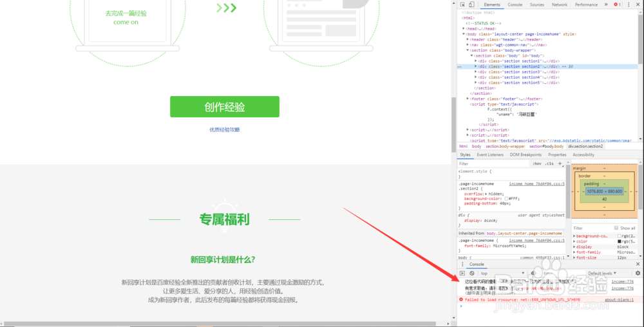Click breadcrumb div.section.section2
Image resolution: width=644 pixels, height=327 pixels.
point(585,146)
